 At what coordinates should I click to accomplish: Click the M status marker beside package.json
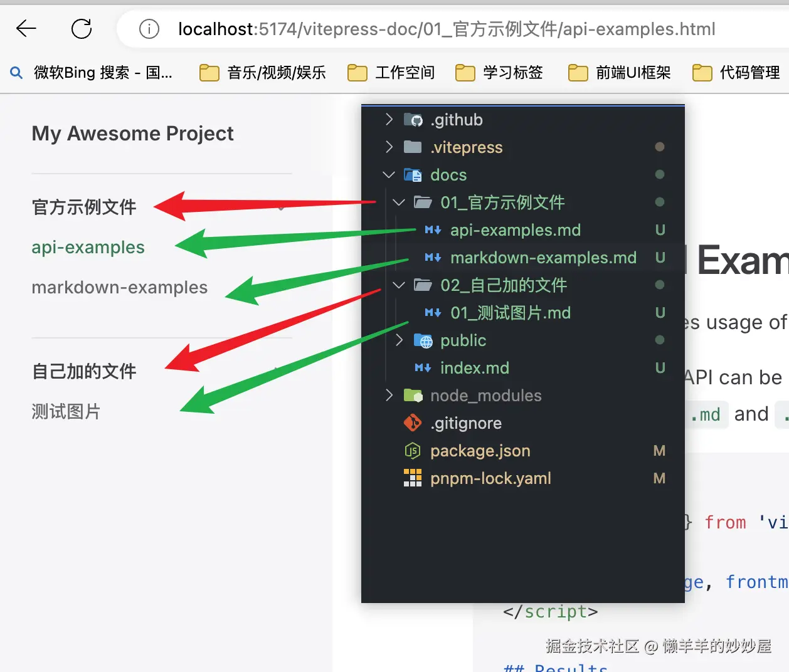tap(659, 451)
